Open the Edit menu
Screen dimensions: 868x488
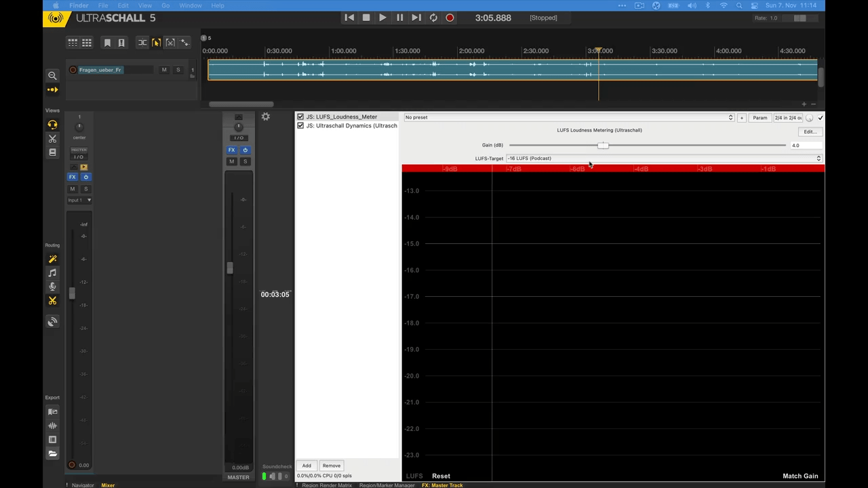123,5
